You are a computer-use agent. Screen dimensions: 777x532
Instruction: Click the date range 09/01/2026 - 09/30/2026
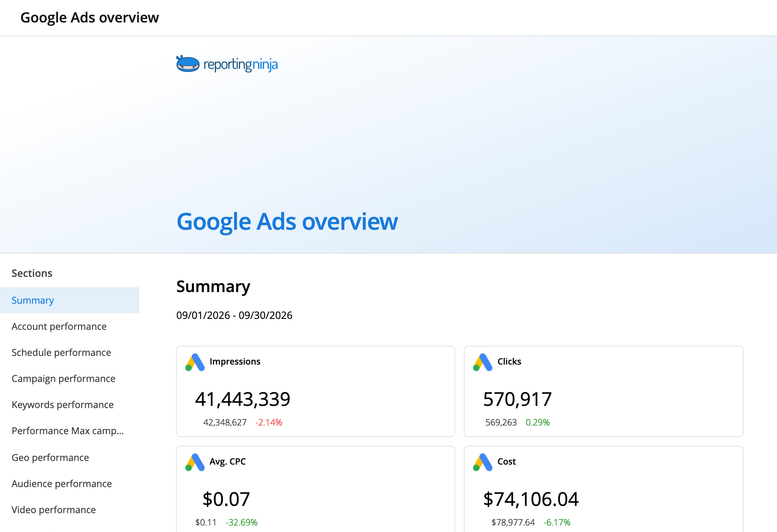[234, 315]
